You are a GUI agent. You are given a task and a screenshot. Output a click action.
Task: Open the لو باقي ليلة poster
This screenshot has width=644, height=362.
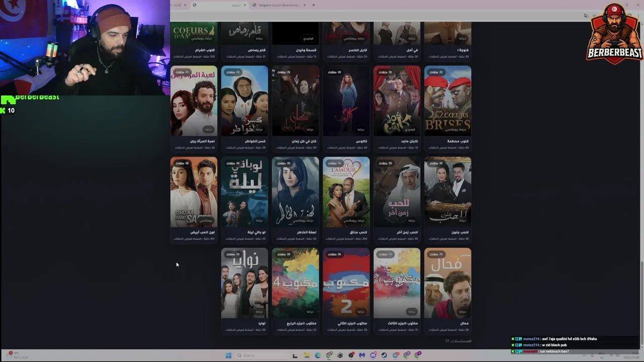coord(245,192)
